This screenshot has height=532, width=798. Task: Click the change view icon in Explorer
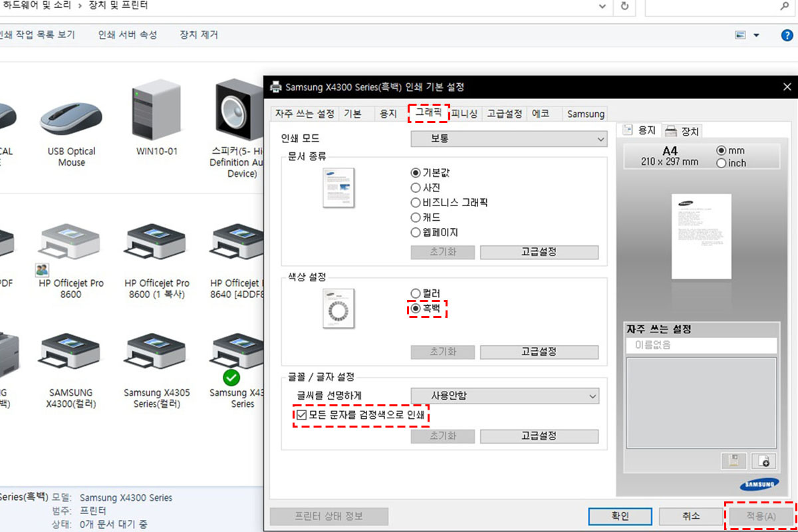pyautogui.click(x=741, y=35)
